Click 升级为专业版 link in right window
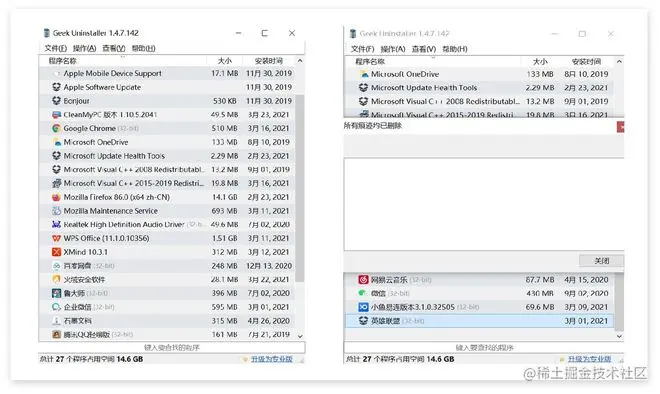 pyautogui.click(x=589, y=359)
